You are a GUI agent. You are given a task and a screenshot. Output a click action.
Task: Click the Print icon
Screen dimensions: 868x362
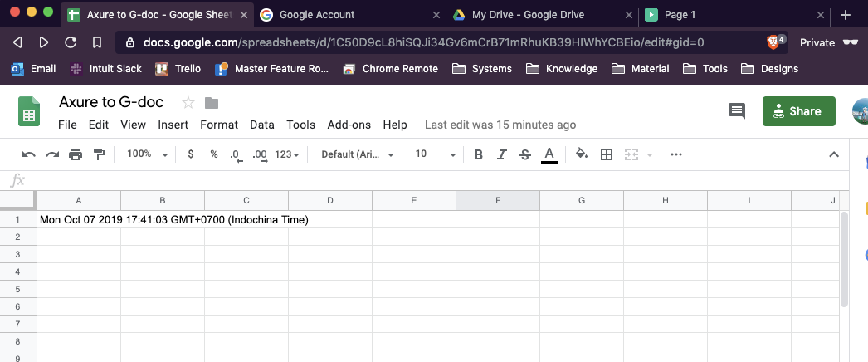point(76,154)
